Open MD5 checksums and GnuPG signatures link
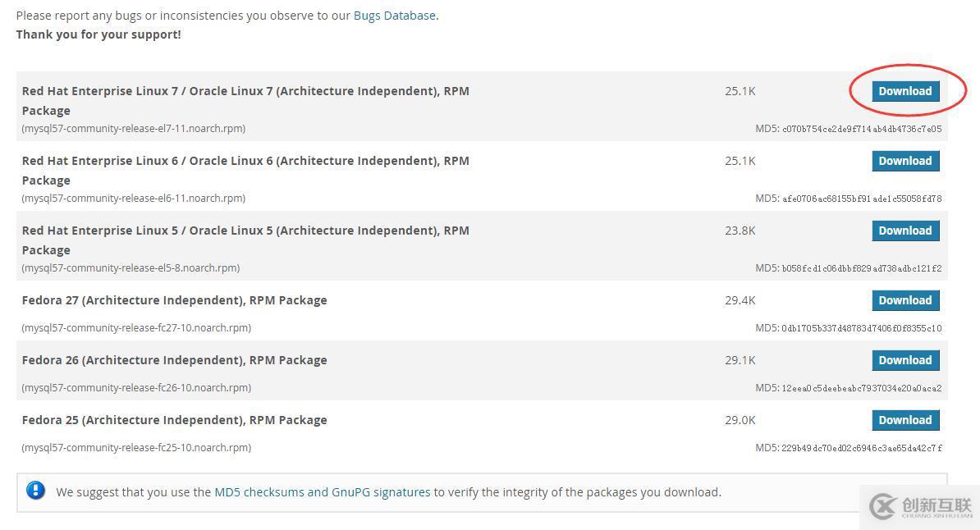Screen dimensions: 980x530 coord(322,492)
